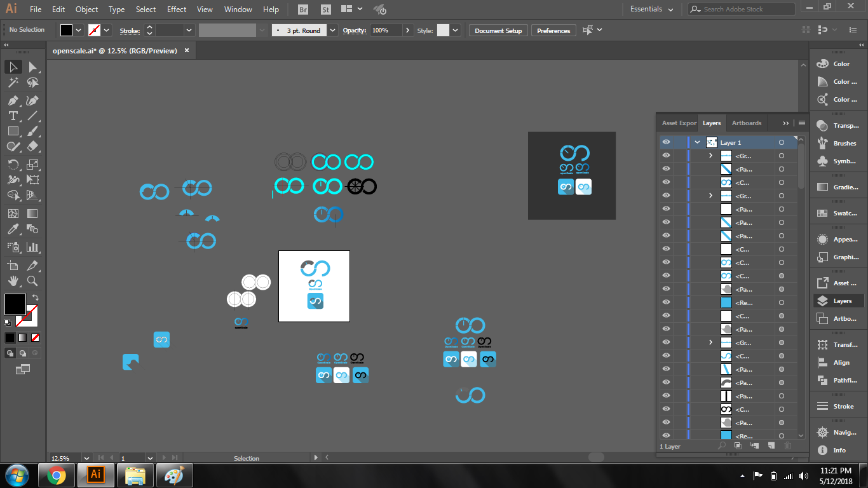Open the Window menu

(x=238, y=10)
